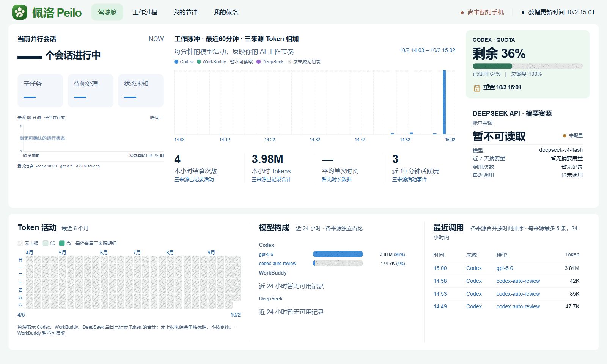Click the gpt-5.6 share bar
607x364 pixels.
[338, 254]
